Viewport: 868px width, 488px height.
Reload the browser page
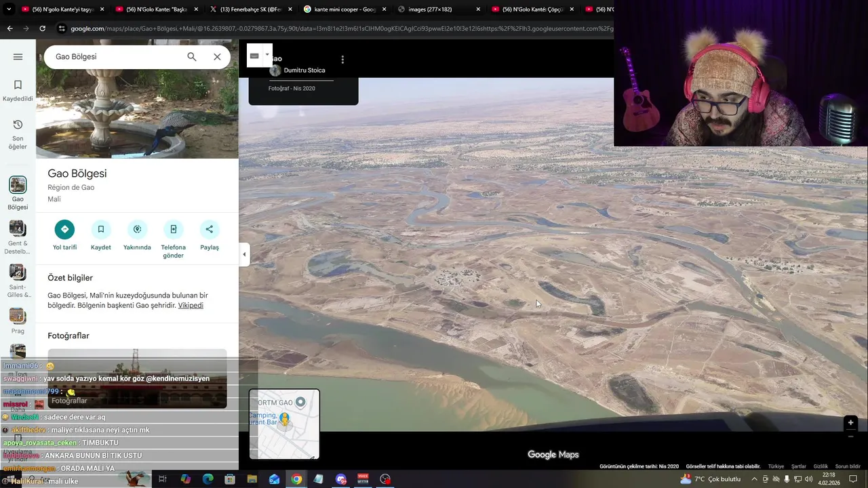[42, 28]
